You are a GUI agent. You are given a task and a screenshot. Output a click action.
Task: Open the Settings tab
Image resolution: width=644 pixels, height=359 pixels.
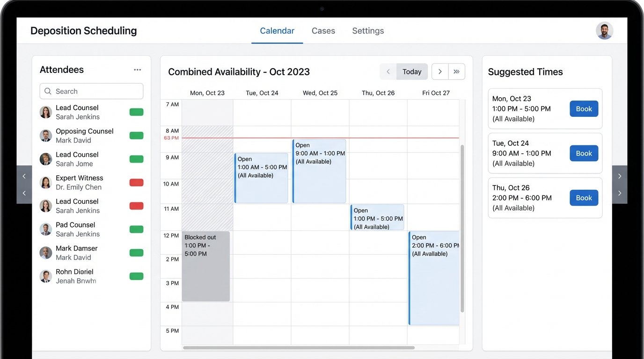pos(368,30)
